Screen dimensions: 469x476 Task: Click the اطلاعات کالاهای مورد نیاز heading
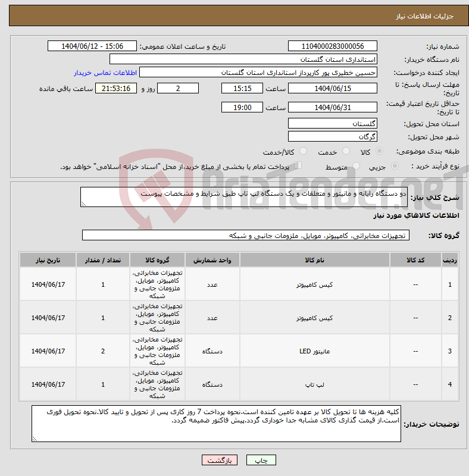[x=416, y=215]
